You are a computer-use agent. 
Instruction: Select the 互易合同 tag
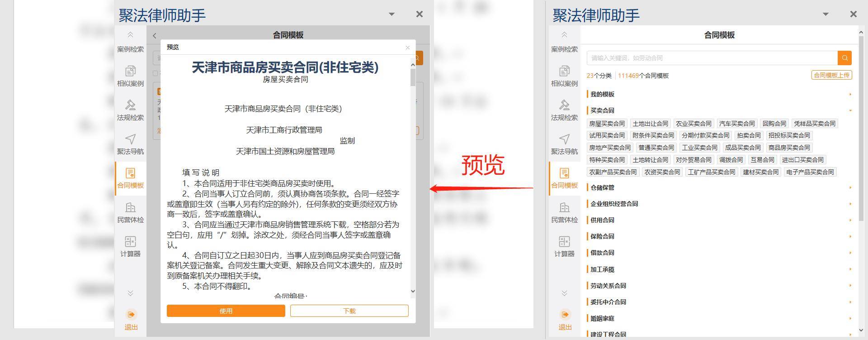(762, 160)
